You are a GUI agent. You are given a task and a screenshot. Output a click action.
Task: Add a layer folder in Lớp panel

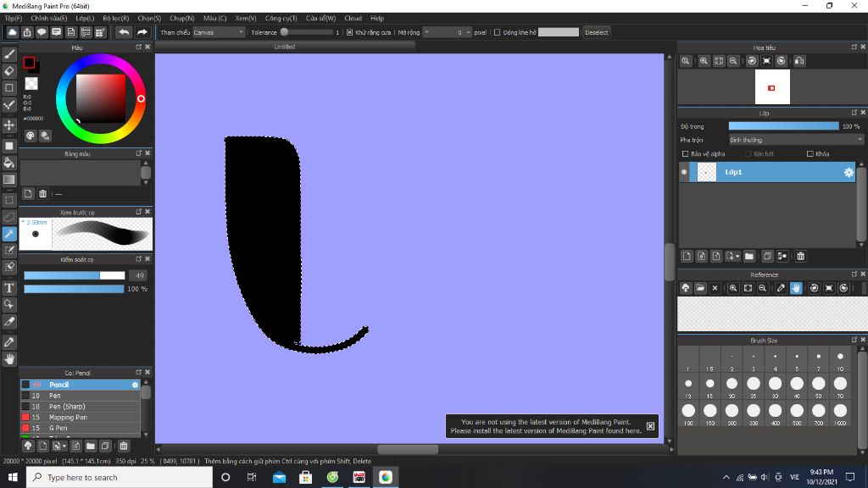[749, 256]
